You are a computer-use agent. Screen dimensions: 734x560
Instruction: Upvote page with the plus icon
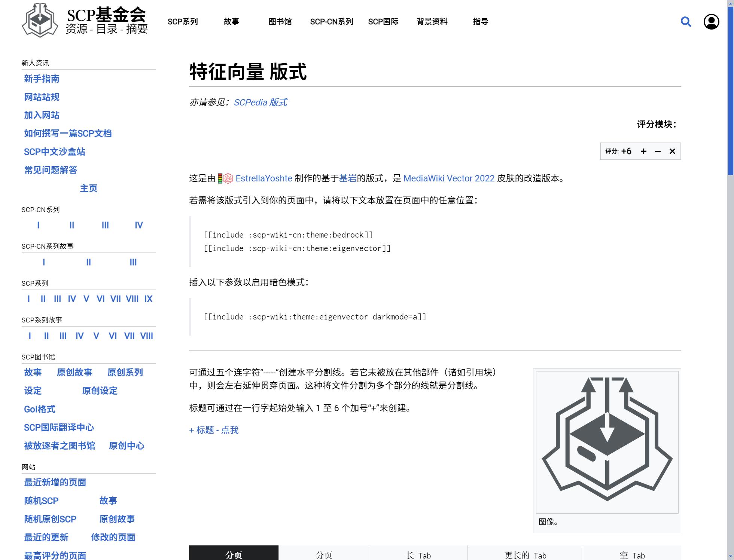click(x=643, y=151)
